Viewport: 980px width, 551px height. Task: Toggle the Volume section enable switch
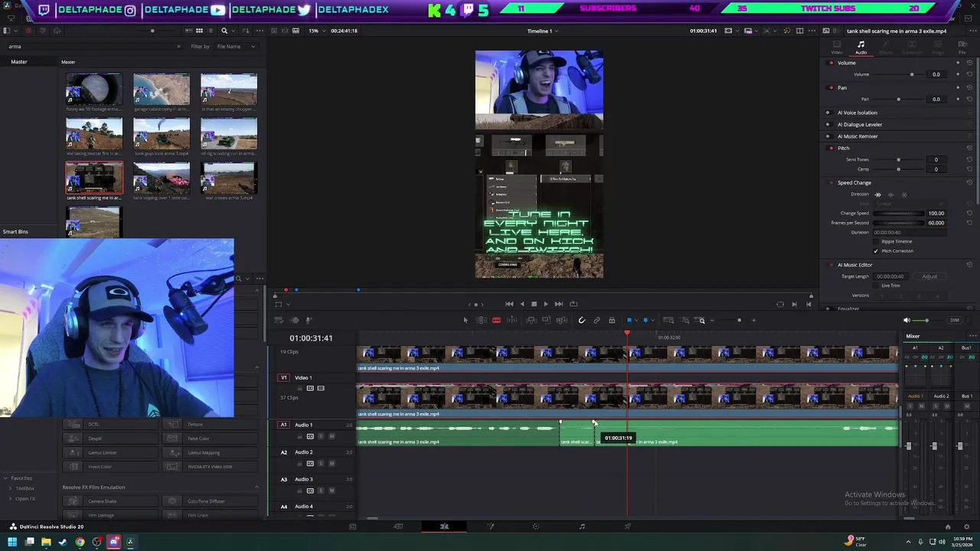click(831, 63)
